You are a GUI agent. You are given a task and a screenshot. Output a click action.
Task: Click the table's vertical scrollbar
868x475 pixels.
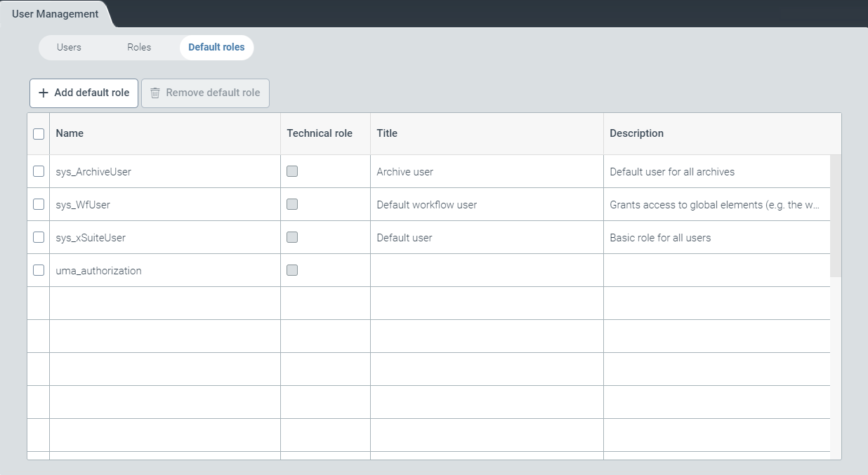tap(835, 216)
